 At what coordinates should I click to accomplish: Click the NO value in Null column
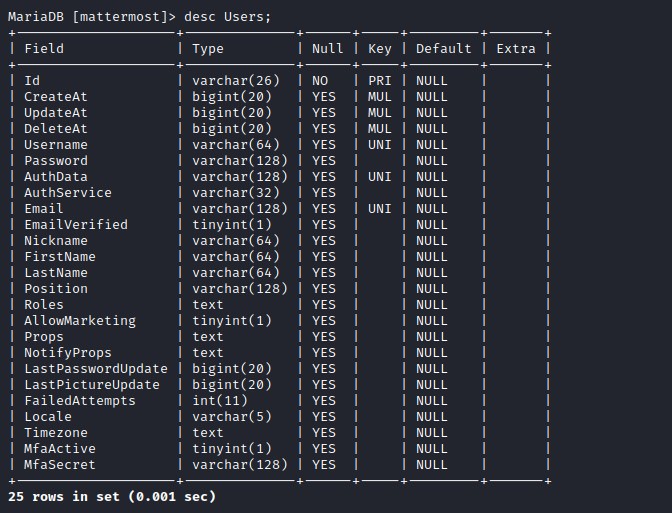pos(320,80)
